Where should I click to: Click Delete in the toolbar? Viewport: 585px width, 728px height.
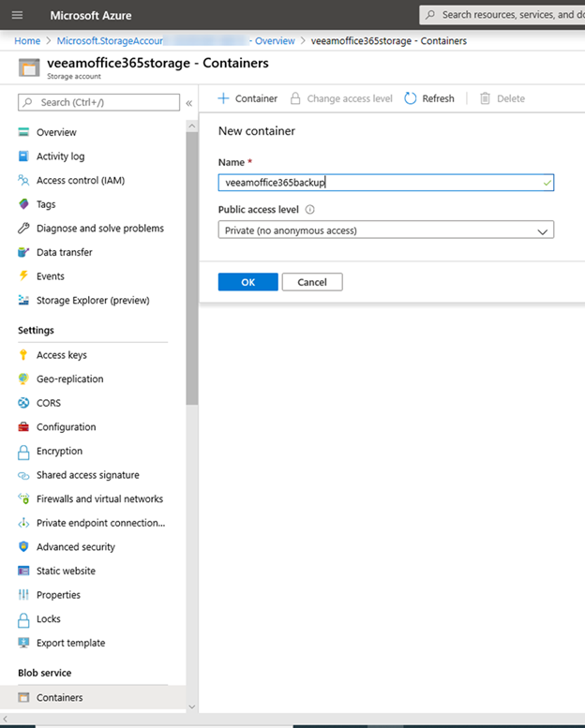(x=502, y=99)
